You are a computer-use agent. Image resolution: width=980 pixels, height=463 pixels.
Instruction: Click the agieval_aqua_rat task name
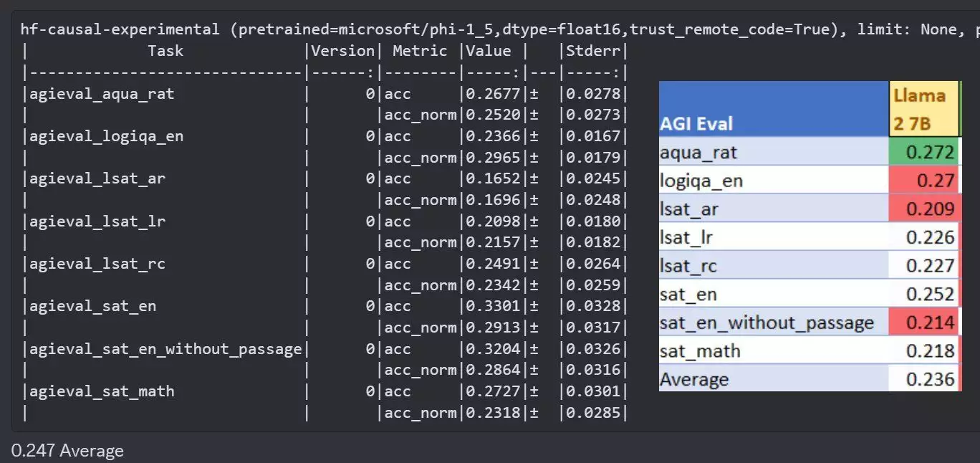coord(102,94)
